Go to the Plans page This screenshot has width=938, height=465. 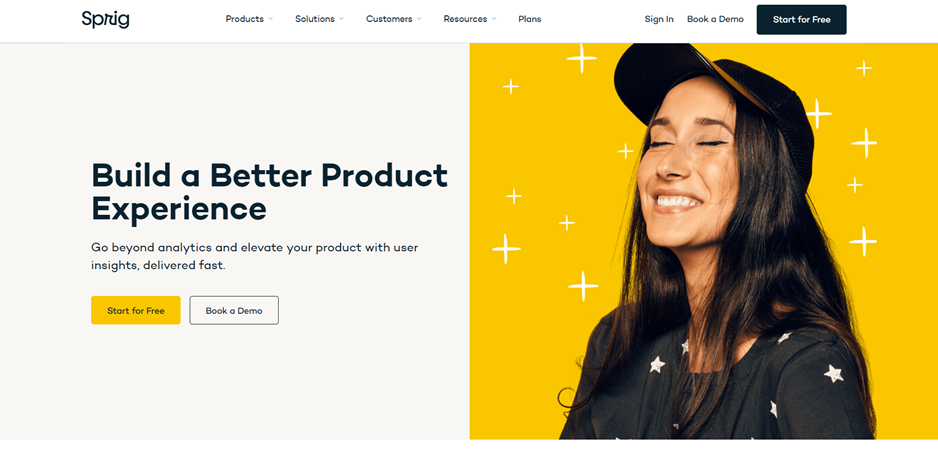pyautogui.click(x=529, y=19)
